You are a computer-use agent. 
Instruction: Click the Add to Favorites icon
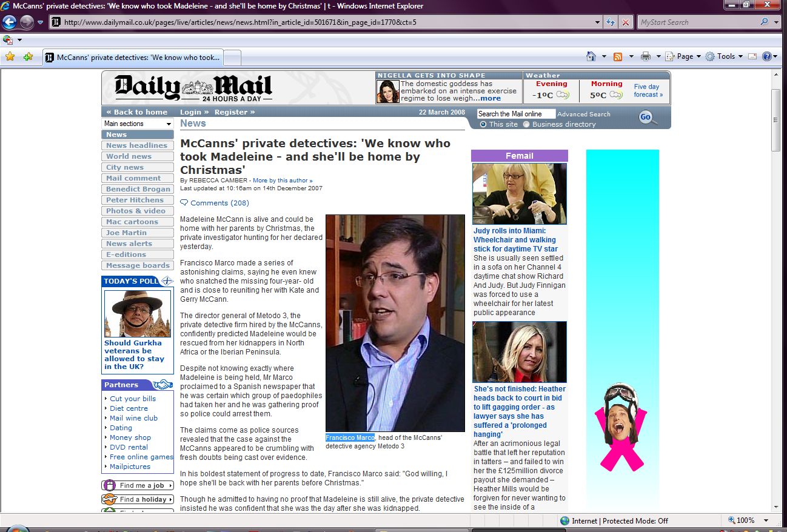(28, 56)
